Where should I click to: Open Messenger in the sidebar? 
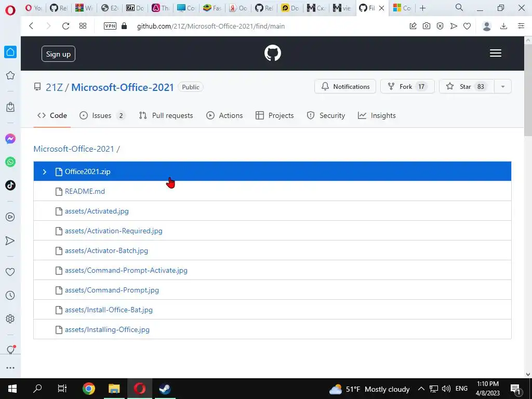coord(10,139)
